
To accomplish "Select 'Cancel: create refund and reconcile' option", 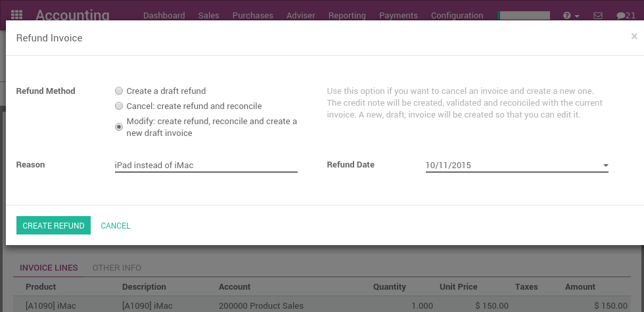I will [119, 106].
